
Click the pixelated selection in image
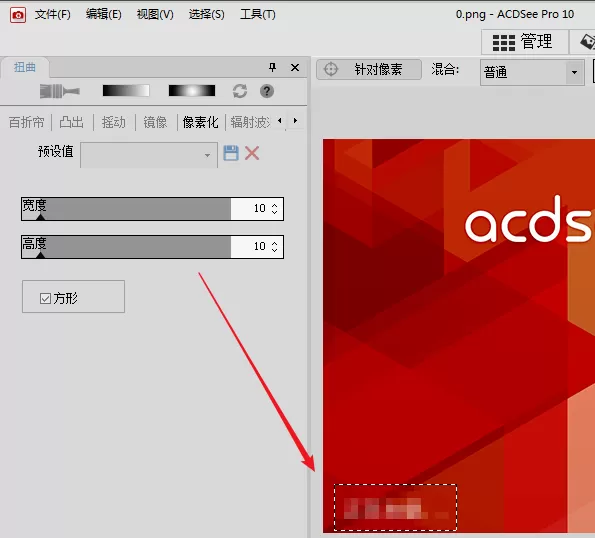click(395, 507)
